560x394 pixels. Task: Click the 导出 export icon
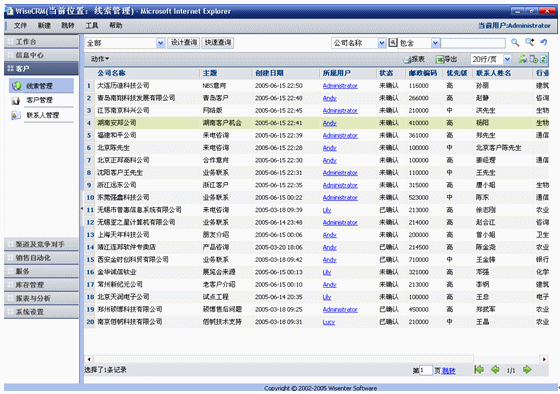coord(440,59)
